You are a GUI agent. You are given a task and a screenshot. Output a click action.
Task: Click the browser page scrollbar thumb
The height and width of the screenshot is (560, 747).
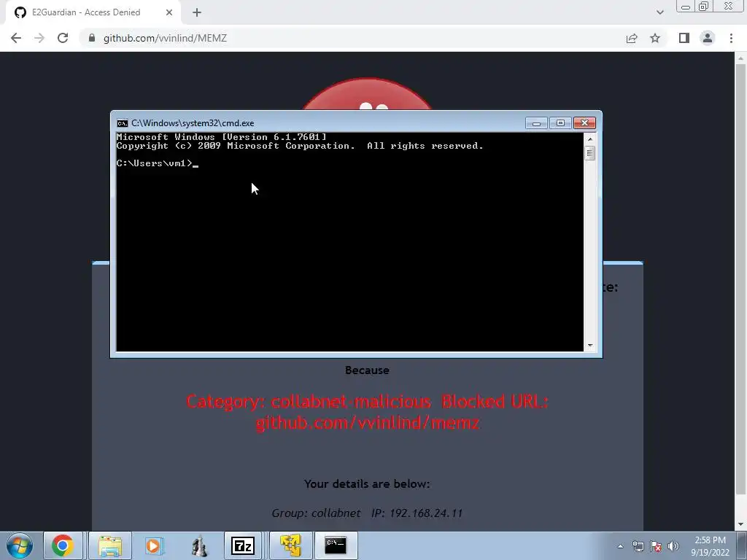(740, 279)
